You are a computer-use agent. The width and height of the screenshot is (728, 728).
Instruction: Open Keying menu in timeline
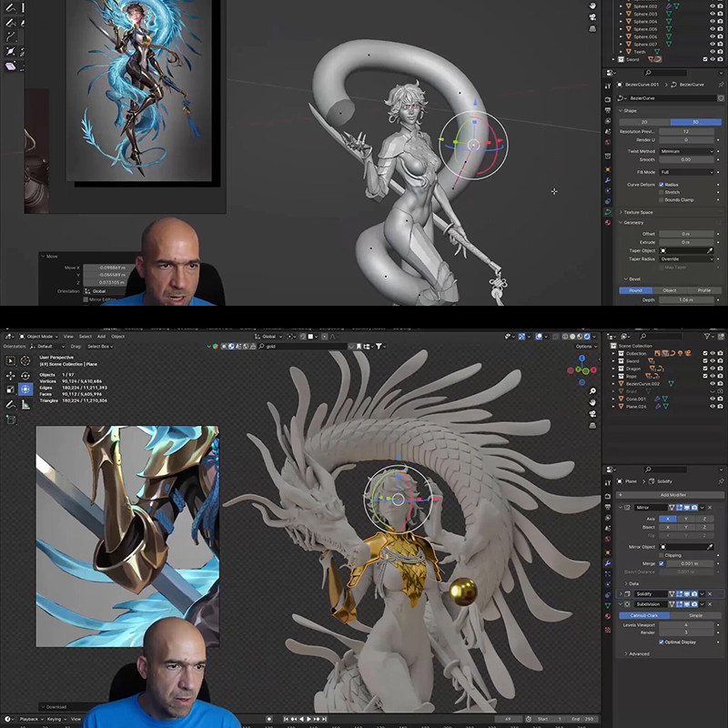coord(56,719)
